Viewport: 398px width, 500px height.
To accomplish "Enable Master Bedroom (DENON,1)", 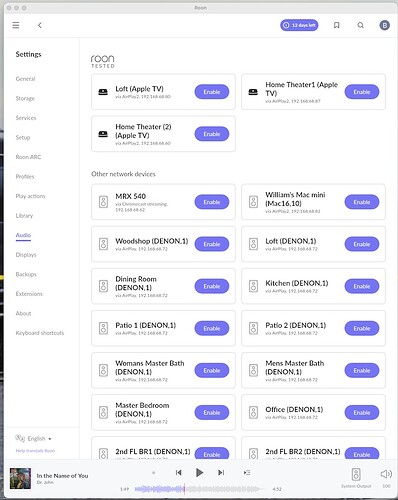I will [x=212, y=413].
